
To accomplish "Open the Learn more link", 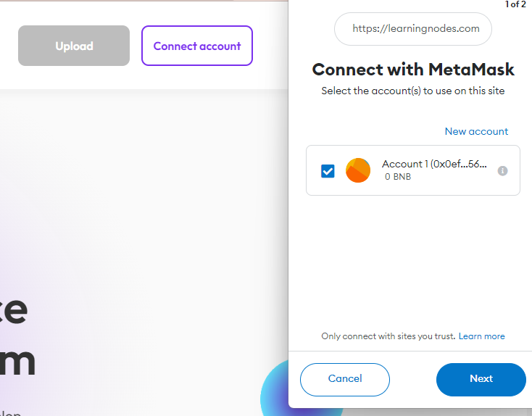I will point(481,336).
